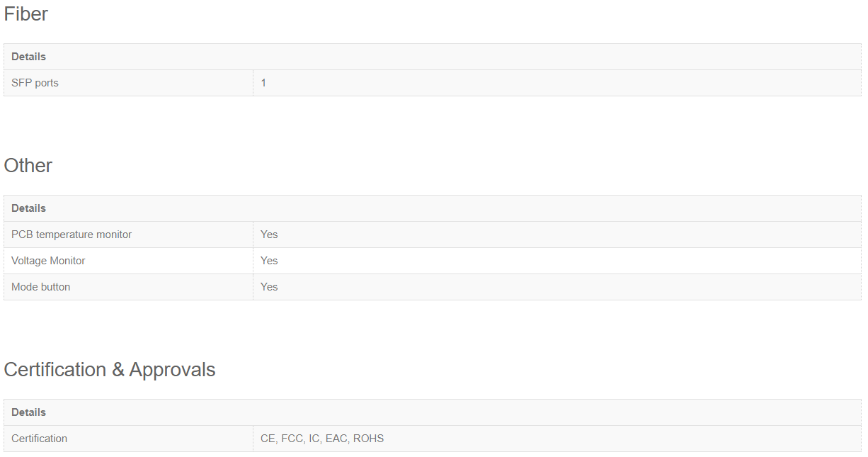The height and width of the screenshot is (457, 868).
Task: Click the Other section heading
Action: 28,165
